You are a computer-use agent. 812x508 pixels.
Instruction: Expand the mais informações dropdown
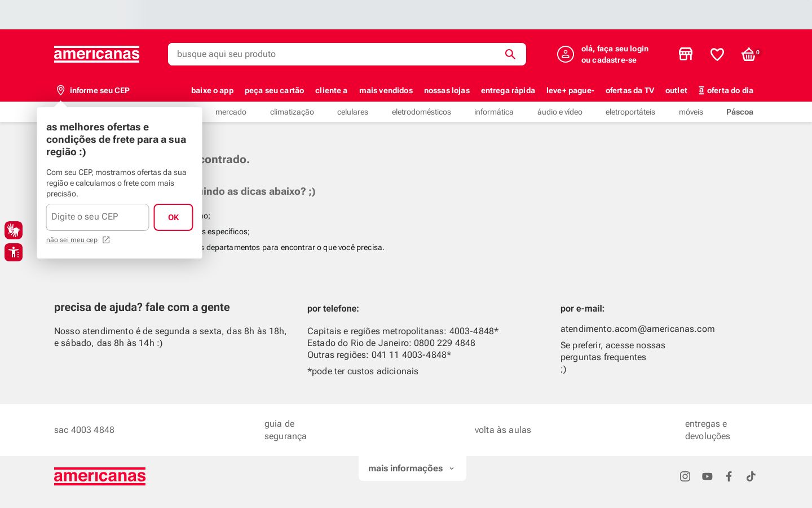[x=412, y=468]
